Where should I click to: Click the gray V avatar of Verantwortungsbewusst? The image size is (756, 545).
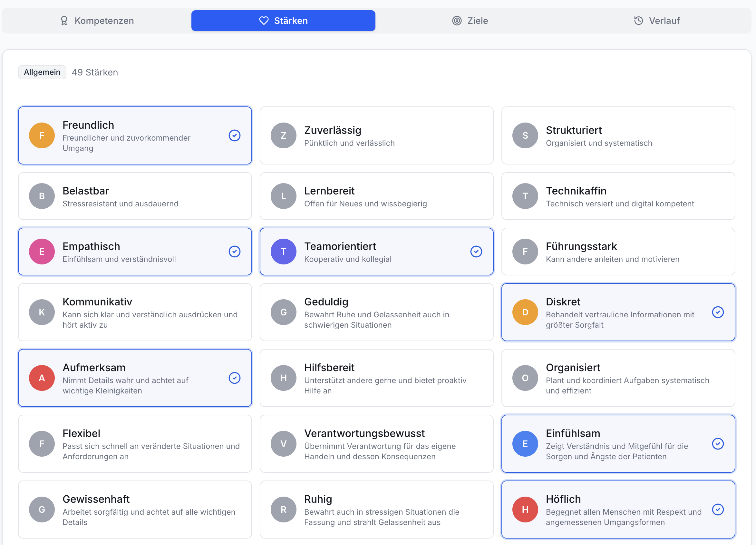(283, 444)
